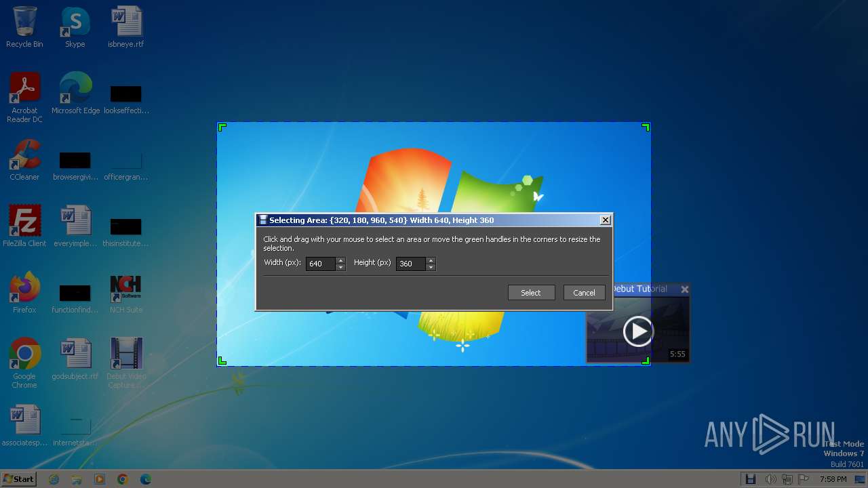Click the Selecting Area title bar
Screen dimensions: 868x488
coord(434,220)
